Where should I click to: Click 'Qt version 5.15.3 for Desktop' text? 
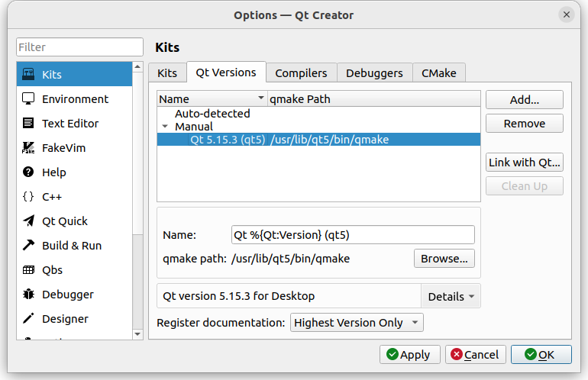[x=238, y=296]
